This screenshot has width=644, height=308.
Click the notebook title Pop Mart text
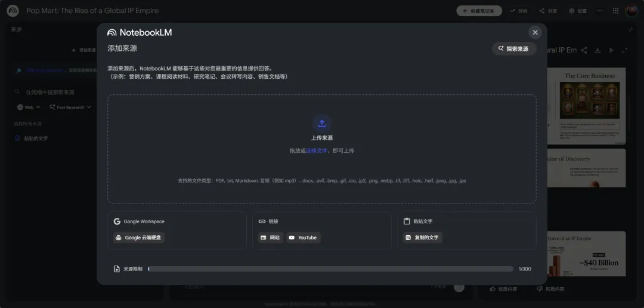pos(92,11)
